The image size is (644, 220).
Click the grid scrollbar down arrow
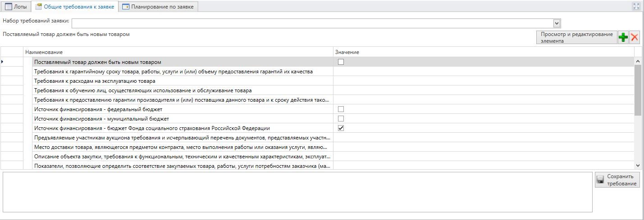pyautogui.click(x=638, y=166)
